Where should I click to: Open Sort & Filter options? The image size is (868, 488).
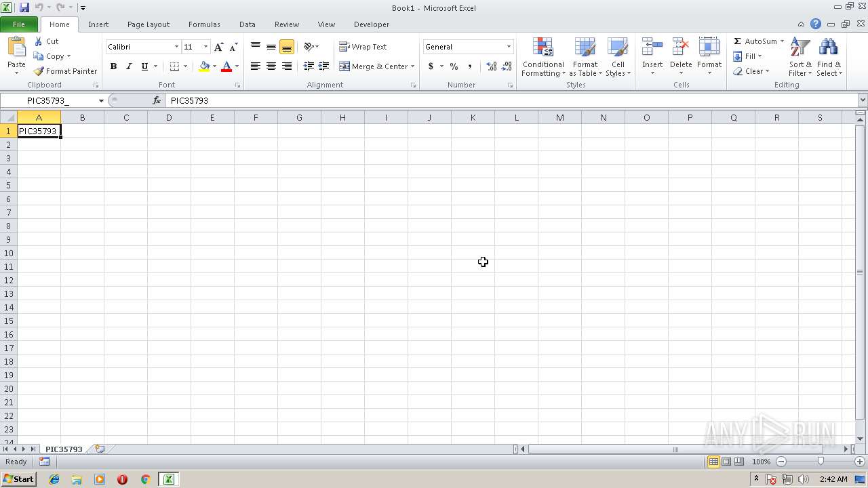(800, 58)
